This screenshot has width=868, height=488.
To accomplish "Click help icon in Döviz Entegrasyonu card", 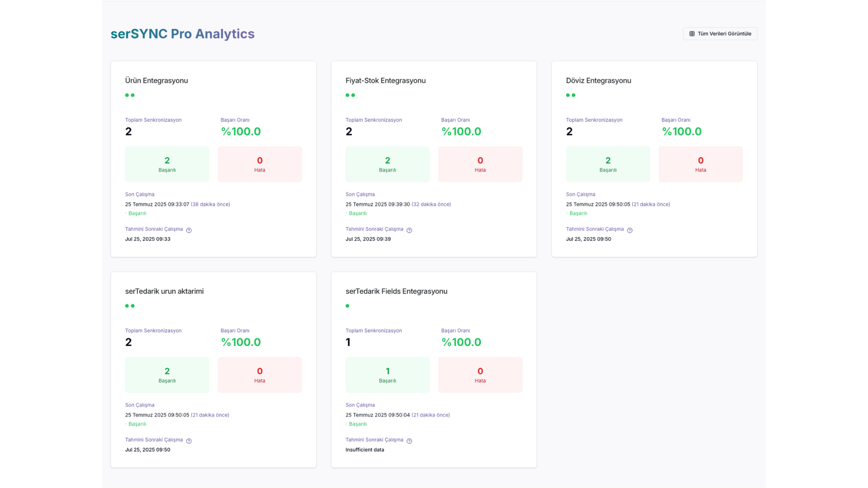I will (630, 230).
